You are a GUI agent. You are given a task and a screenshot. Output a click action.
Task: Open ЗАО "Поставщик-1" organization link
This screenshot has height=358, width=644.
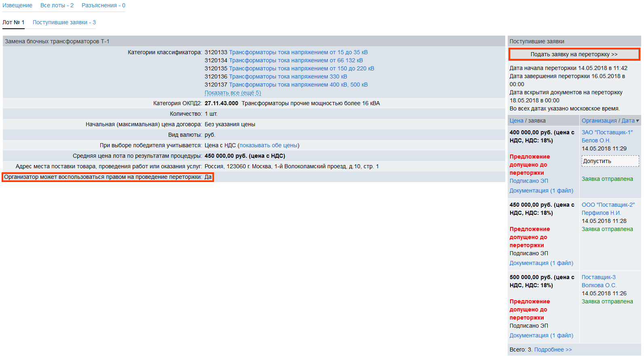(607, 132)
